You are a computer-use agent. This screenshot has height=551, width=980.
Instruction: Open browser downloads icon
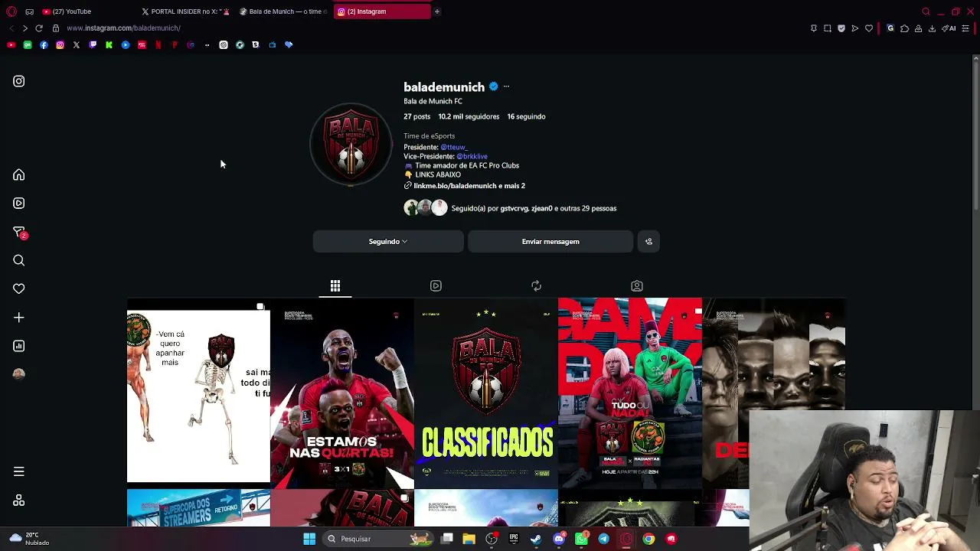(x=932, y=28)
